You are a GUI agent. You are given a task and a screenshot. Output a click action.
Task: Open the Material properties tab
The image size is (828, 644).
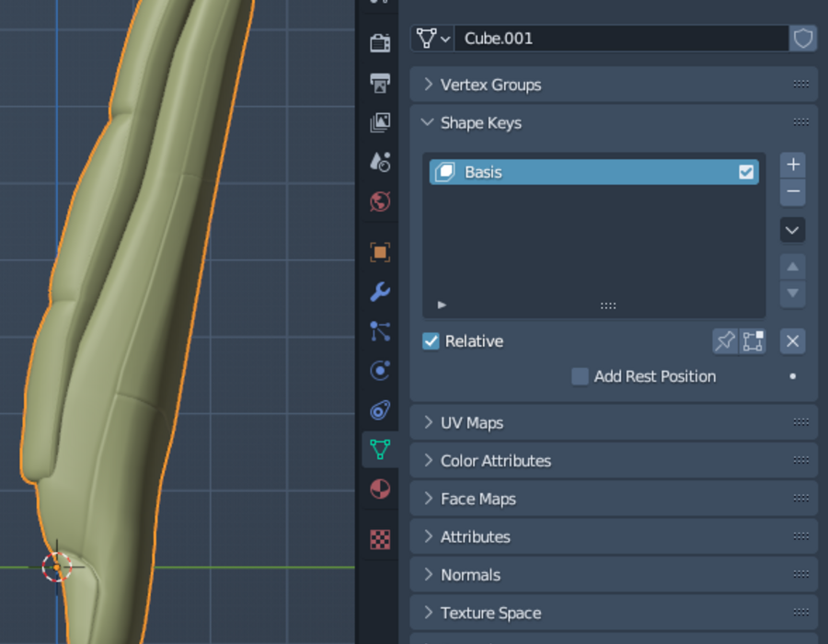pyautogui.click(x=380, y=489)
